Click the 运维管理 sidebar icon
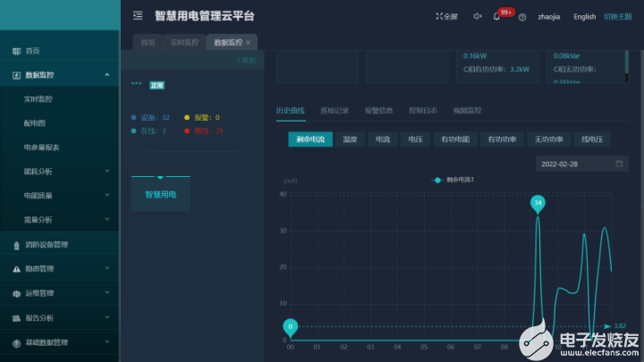This screenshot has height=362, width=644. coord(16,294)
